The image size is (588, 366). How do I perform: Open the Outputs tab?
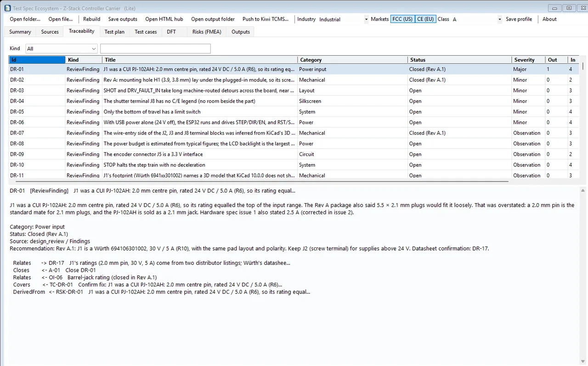pos(241,32)
